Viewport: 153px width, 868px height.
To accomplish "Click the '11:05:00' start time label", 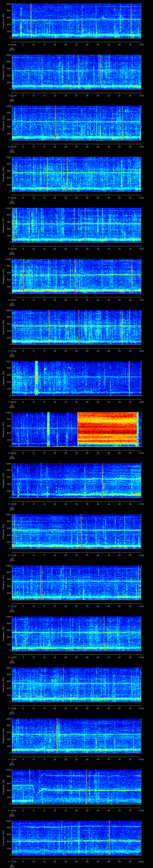I will coord(12,249).
